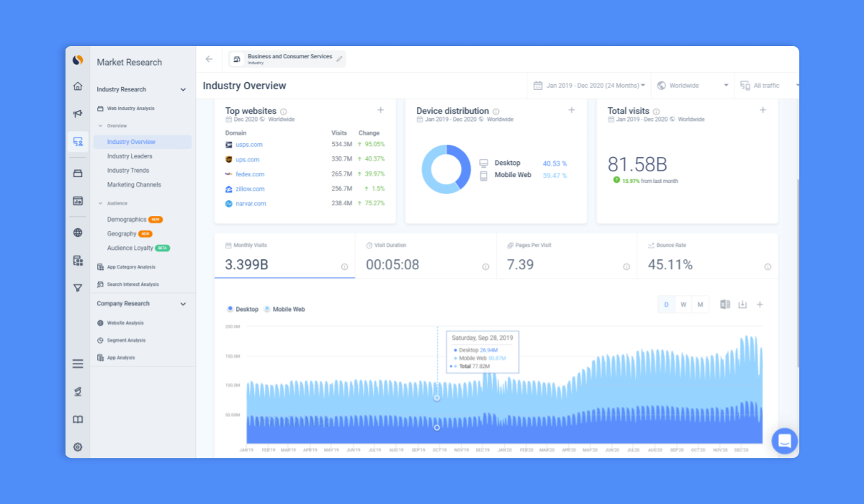The height and width of the screenshot is (504, 864).
Task: Toggle the Desktop series on the chart
Action: pyautogui.click(x=242, y=308)
